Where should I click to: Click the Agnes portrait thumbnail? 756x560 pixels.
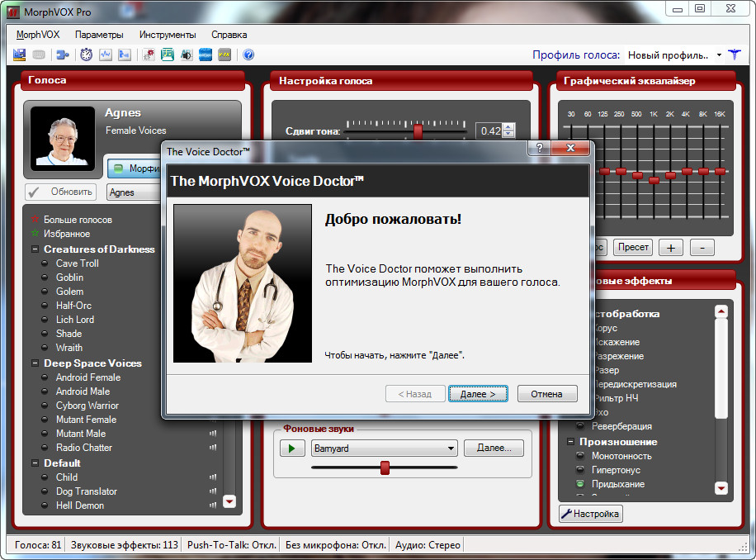coord(63,139)
